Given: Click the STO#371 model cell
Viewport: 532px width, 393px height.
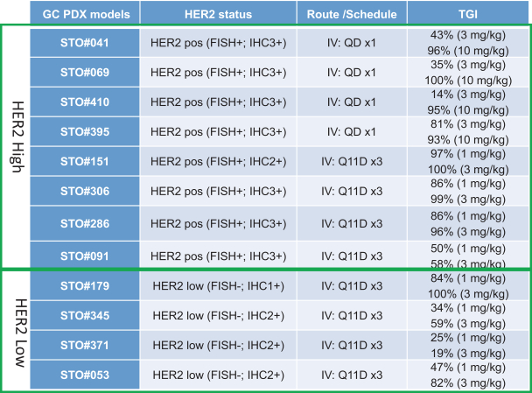Looking at the screenshot, I should [x=84, y=345].
